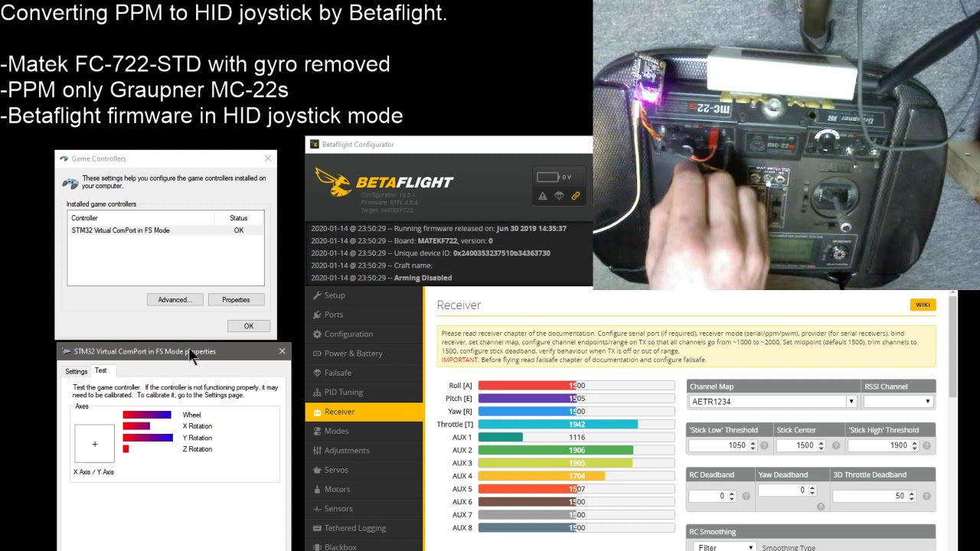
Task: Open help for RC Deadband
Action: pyautogui.click(x=746, y=497)
